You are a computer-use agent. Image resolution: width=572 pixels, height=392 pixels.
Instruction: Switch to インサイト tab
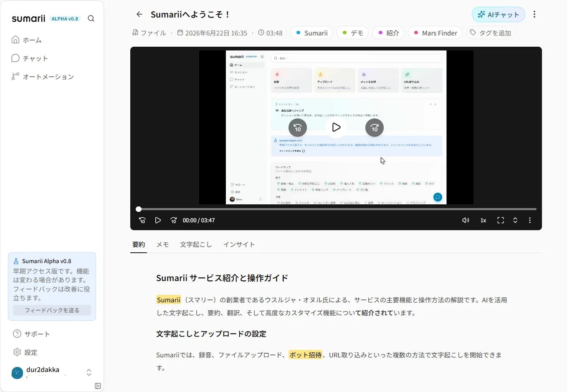(x=239, y=245)
